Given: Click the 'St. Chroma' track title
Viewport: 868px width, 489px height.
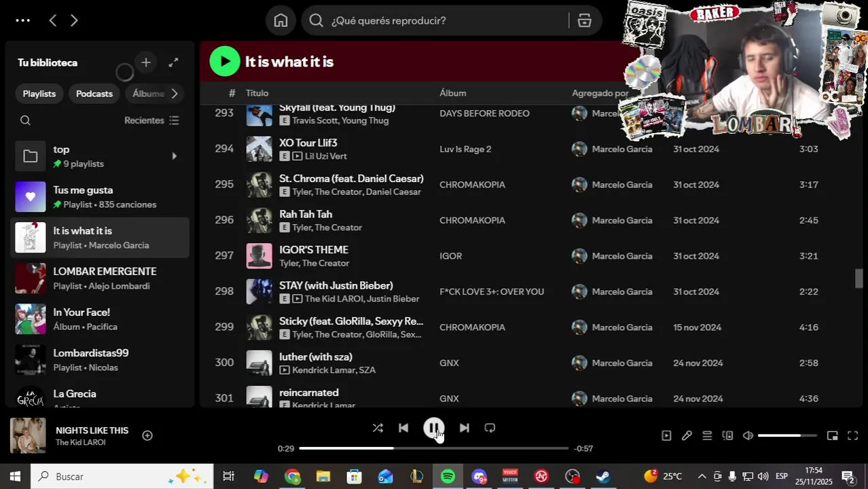Looking at the screenshot, I should (x=351, y=179).
